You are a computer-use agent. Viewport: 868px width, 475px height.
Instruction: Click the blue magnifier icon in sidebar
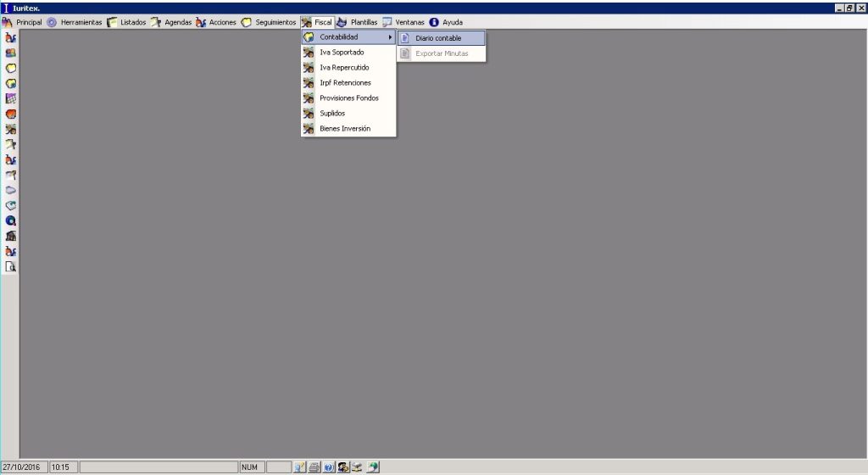coord(11,221)
